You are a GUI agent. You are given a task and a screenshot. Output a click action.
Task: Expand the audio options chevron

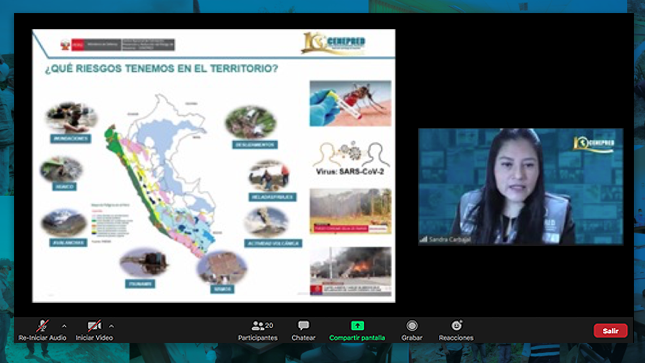tap(64, 326)
